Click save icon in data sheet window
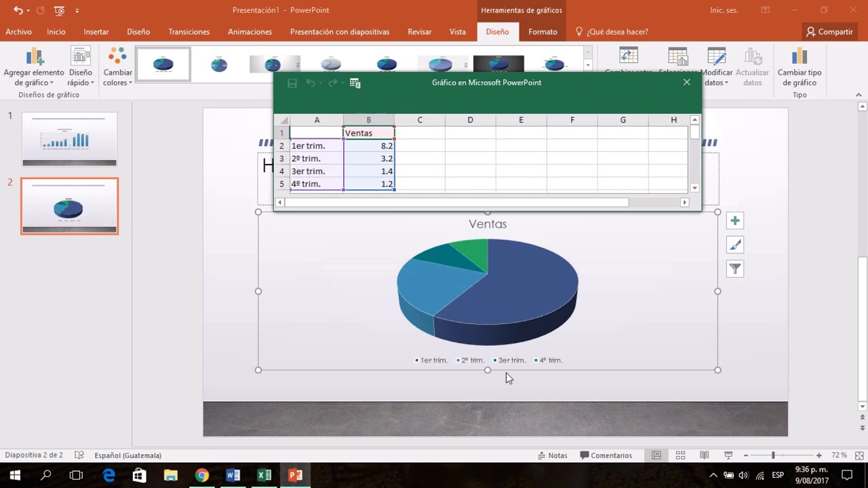 click(x=292, y=83)
